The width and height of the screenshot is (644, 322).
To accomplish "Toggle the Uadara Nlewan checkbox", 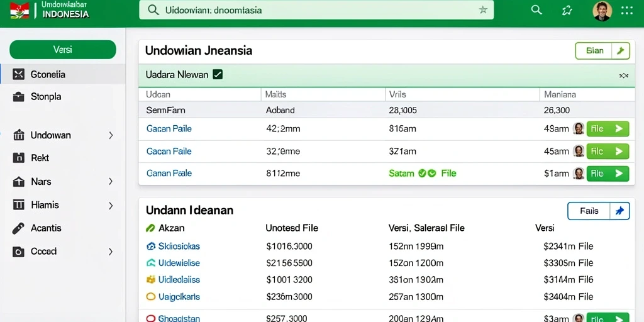I will pos(218,75).
